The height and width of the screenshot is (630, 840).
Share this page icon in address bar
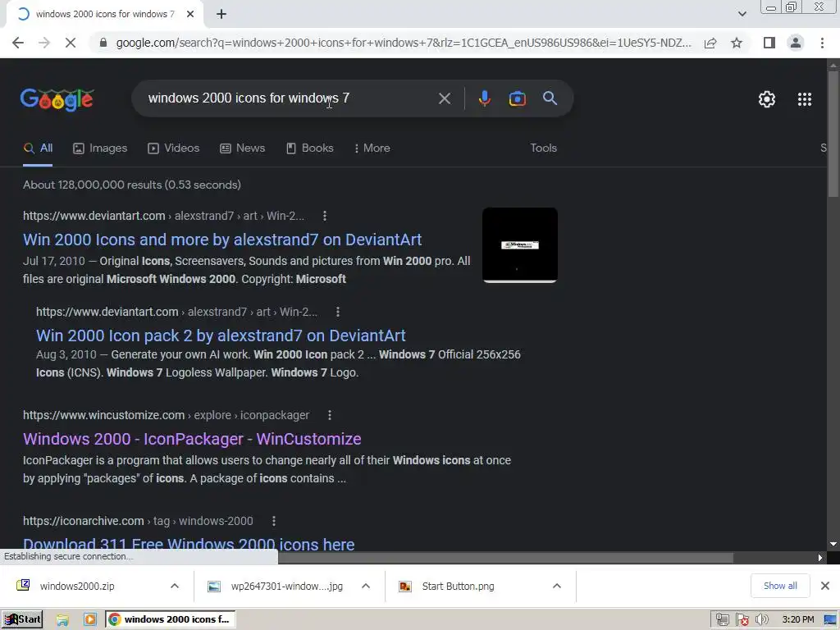coord(710,43)
